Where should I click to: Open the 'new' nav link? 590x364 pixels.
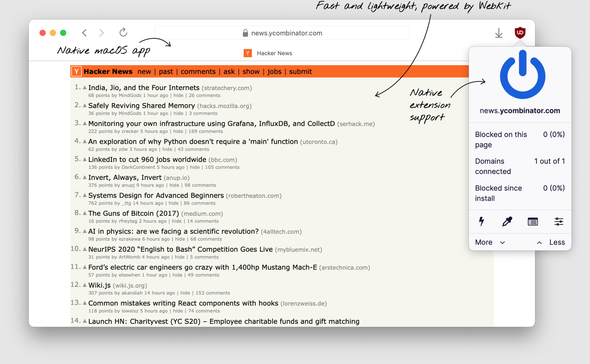click(x=144, y=72)
